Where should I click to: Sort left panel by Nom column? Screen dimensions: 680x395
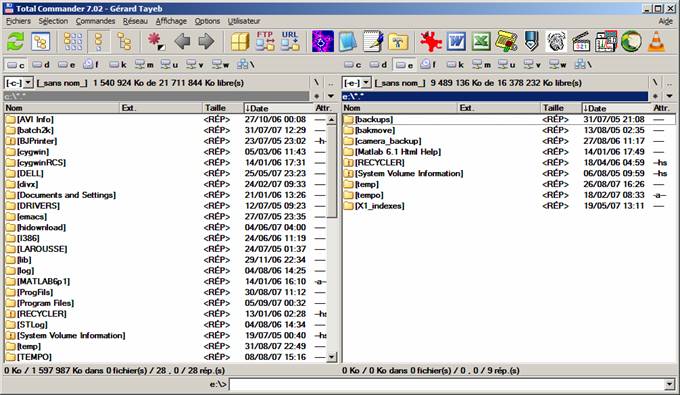[62, 108]
